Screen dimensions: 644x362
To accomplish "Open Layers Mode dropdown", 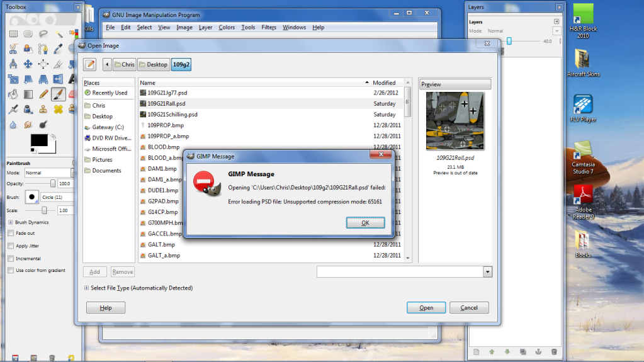I will [x=556, y=31].
